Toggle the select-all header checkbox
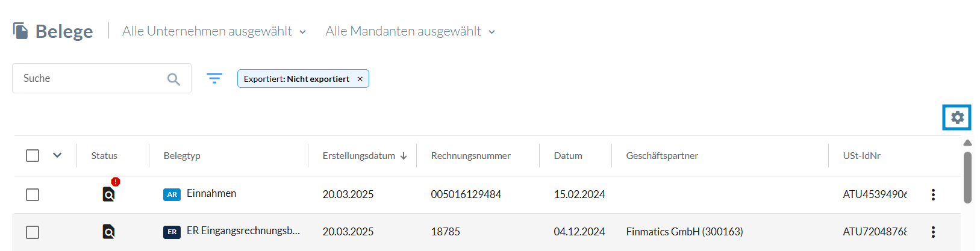980x251 pixels. pos(33,156)
